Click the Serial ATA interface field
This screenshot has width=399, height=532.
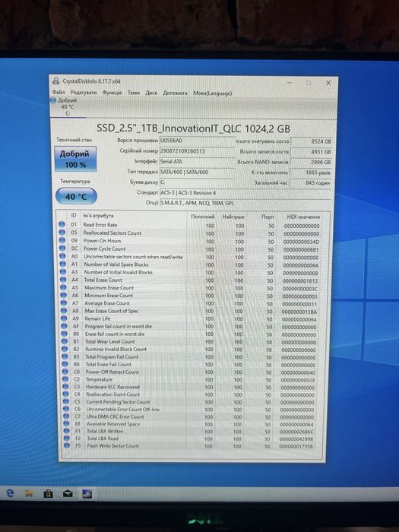click(x=197, y=161)
